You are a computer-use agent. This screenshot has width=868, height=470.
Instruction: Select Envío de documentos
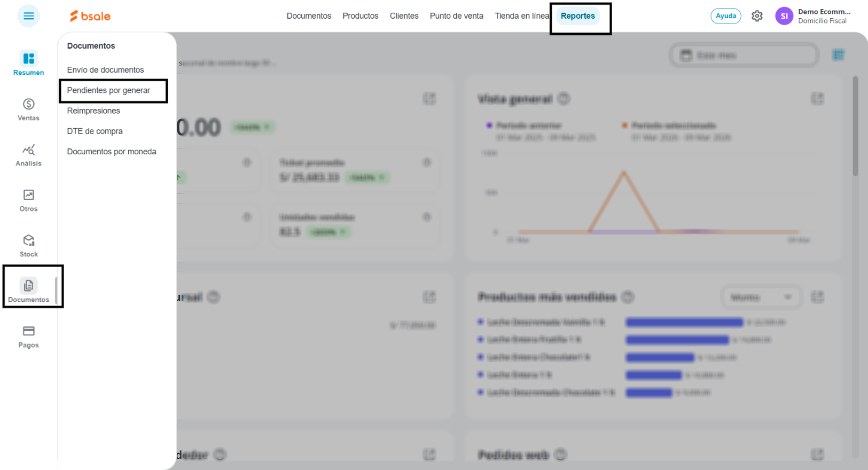tap(105, 70)
